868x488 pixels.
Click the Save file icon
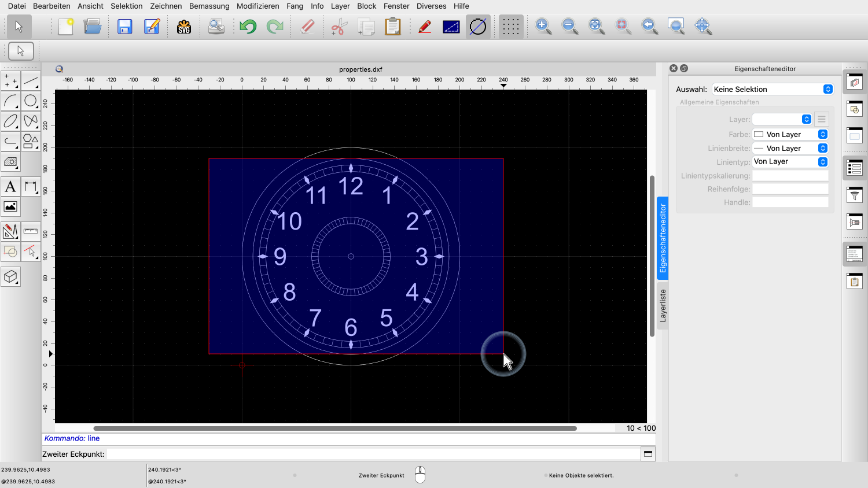point(124,27)
